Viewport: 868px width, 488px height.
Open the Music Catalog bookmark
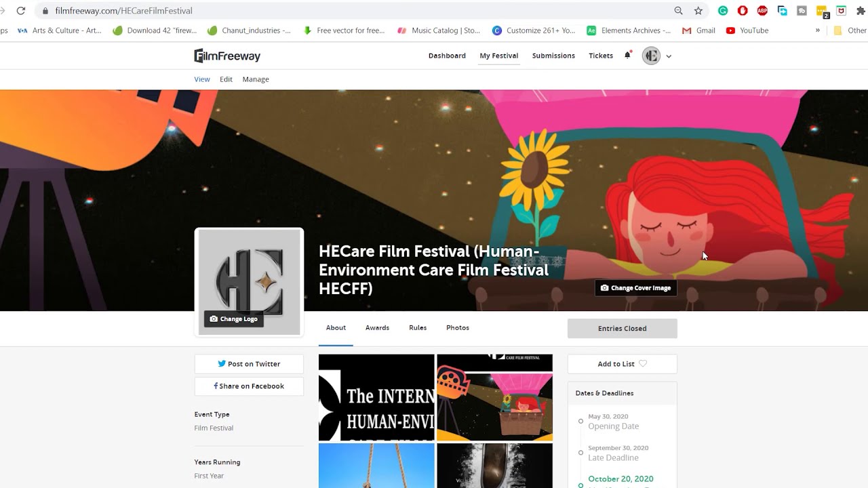tap(439, 30)
